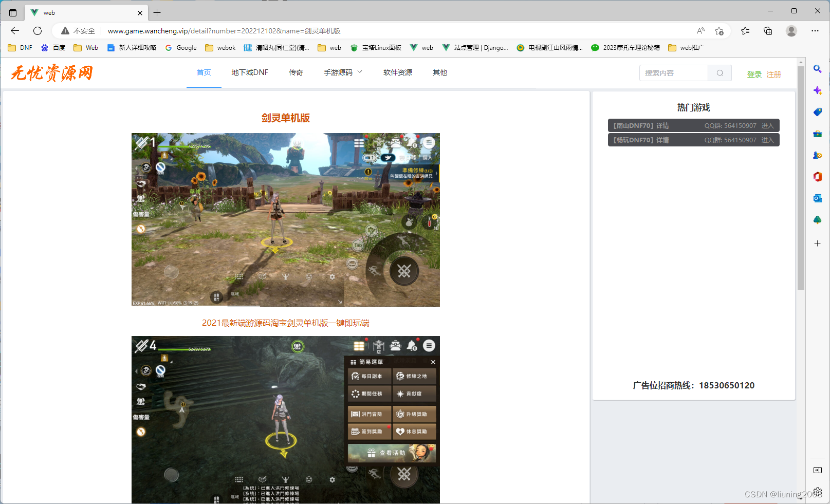Click the browser back arrow
This screenshot has width=830, height=504.
point(15,31)
